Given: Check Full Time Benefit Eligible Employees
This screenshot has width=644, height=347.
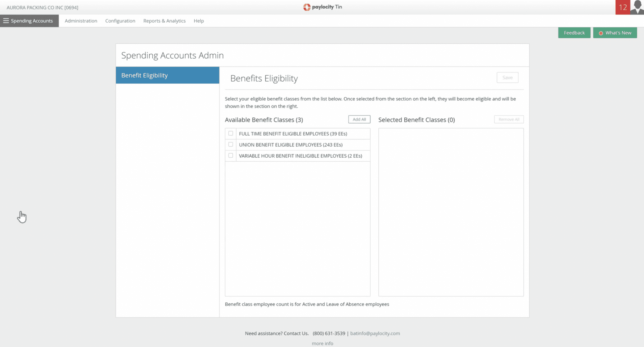Looking at the screenshot, I should point(230,133).
